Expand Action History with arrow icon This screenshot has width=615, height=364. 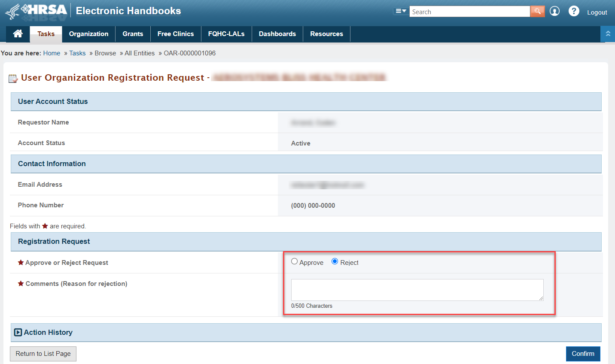18,332
